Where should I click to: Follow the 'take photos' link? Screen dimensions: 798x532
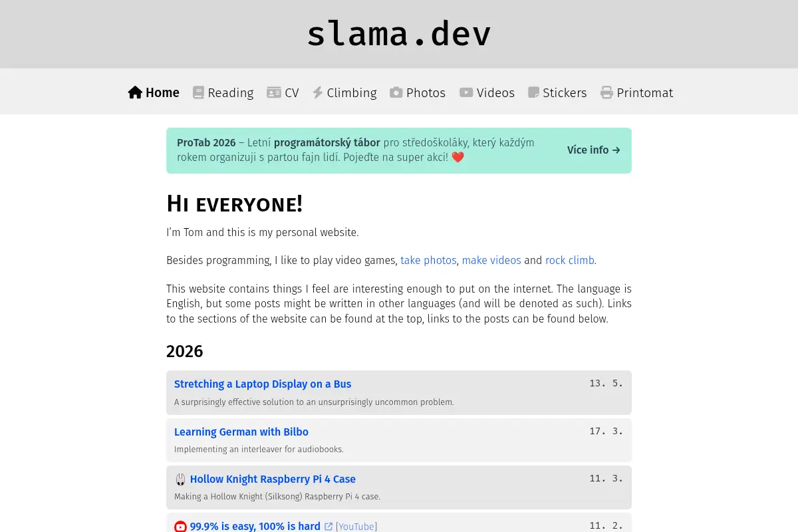(x=428, y=260)
